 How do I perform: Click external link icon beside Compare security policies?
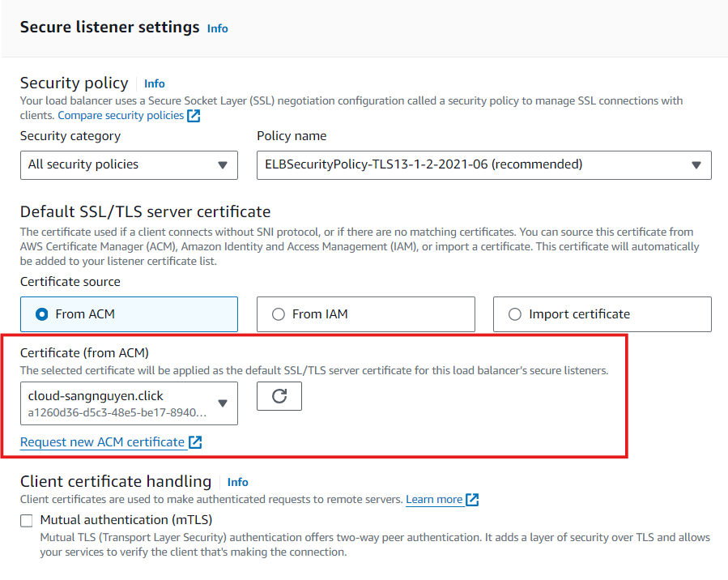pyautogui.click(x=194, y=116)
